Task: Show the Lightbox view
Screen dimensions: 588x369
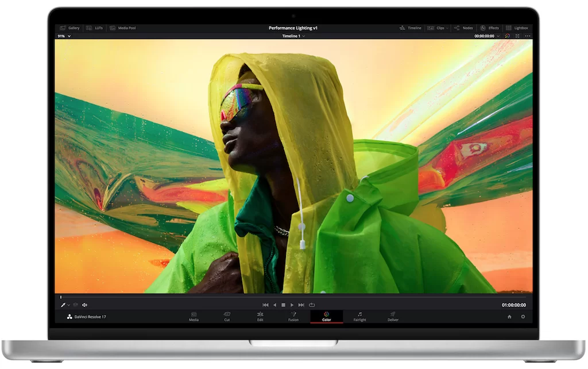Action: pos(517,28)
